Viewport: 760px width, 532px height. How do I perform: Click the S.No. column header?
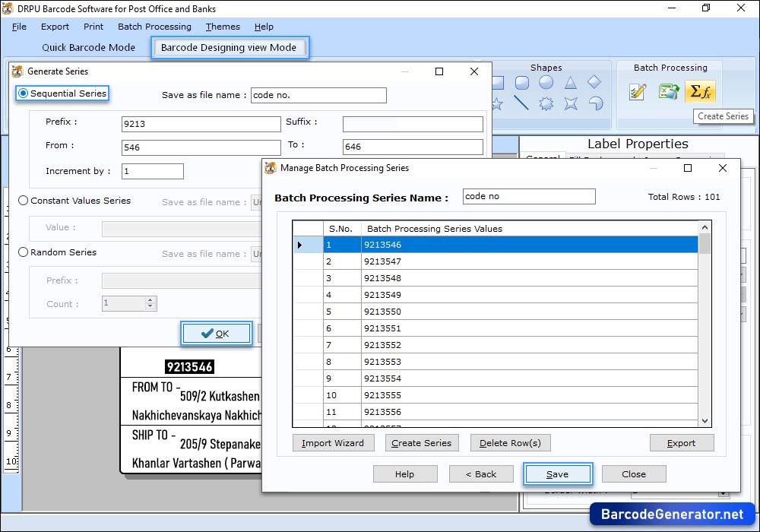342,229
